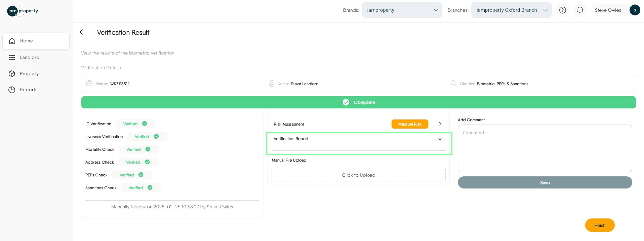Screen dimensions: 644x241
Task: Open the Branches dropdown
Action: coord(511,10)
